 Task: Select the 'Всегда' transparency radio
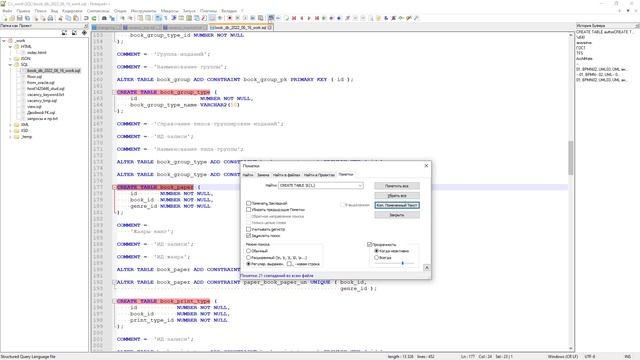[377, 258]
